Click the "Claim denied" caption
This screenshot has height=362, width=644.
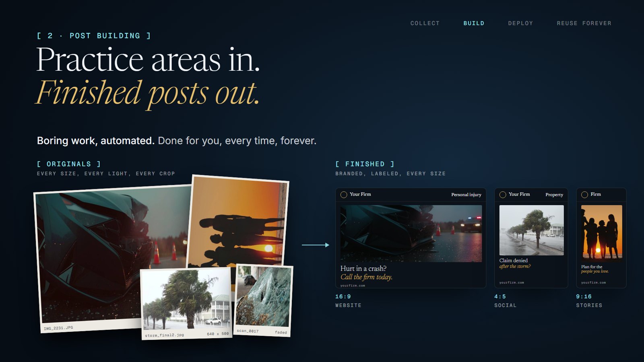pos(514,260)
